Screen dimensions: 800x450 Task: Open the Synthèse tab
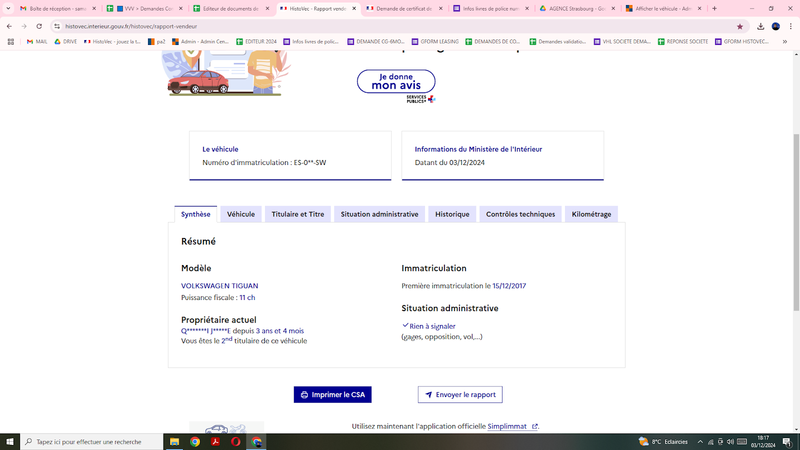[x=195, y=214]
